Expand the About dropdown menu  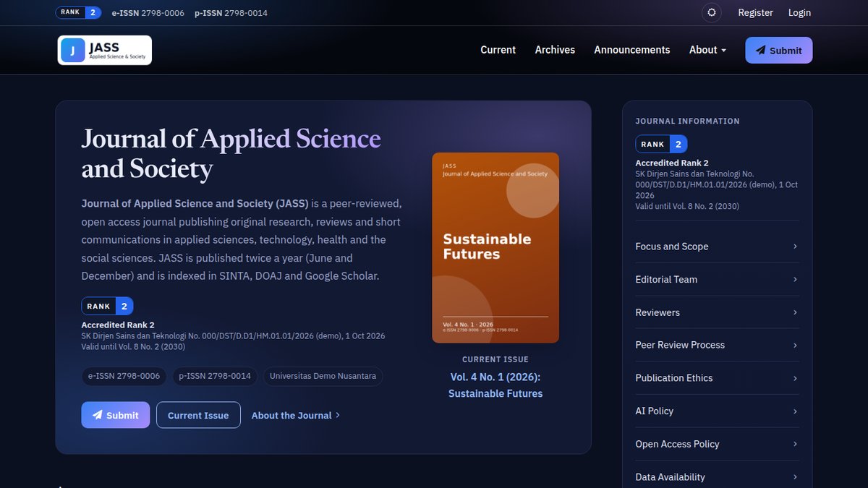[707, 50]
